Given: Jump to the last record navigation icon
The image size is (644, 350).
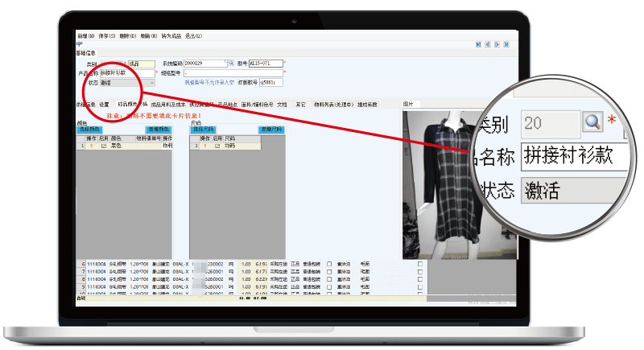Looking at the screenshot, I should pos(506,44).
